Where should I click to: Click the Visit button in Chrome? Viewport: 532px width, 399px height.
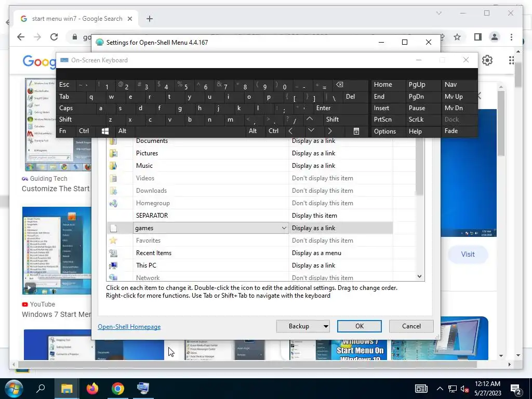coord(468,254)
